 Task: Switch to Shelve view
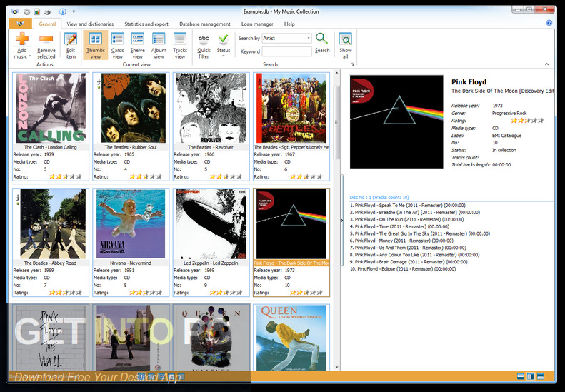pyautogui.click(x=138, y=46)
